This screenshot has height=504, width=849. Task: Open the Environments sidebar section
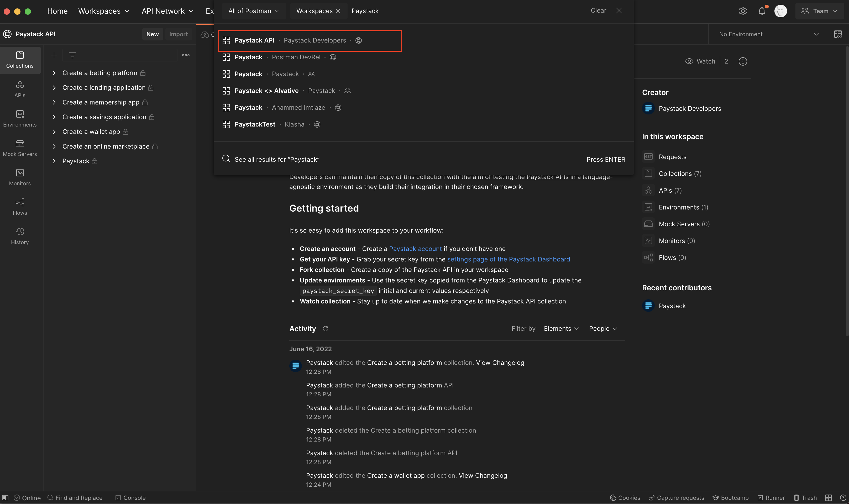tap(20, 119)
